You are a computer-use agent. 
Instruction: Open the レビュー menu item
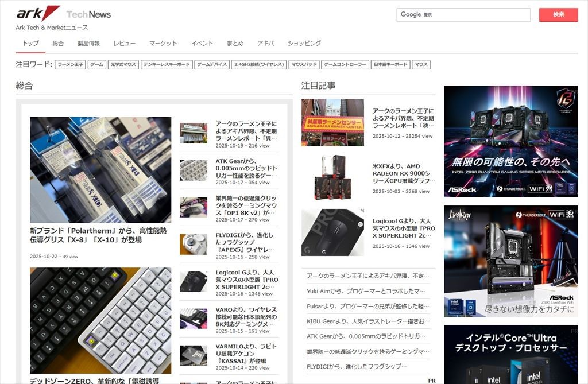pos(125,44)
